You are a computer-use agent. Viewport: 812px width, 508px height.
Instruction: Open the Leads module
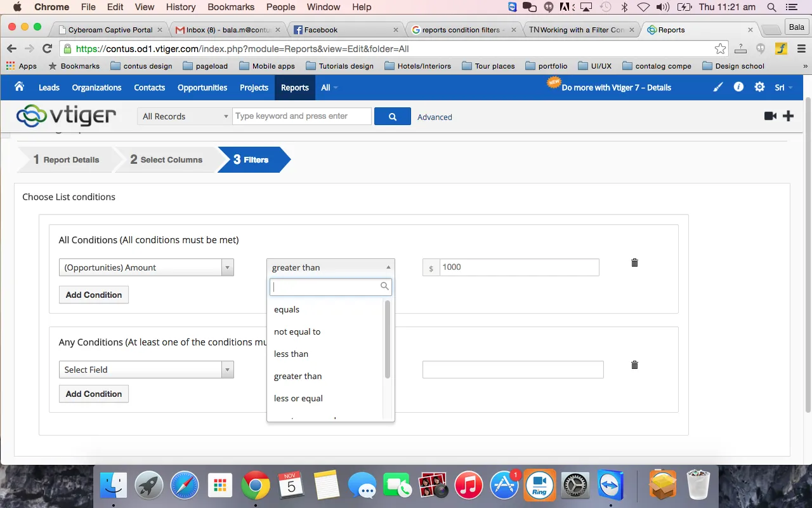click(x=49, y=88)
